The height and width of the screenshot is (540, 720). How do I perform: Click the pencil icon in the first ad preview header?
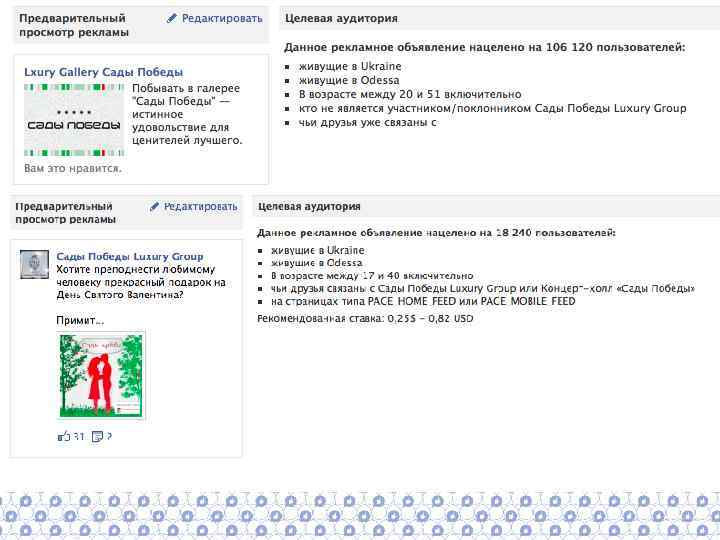[172, 18]
